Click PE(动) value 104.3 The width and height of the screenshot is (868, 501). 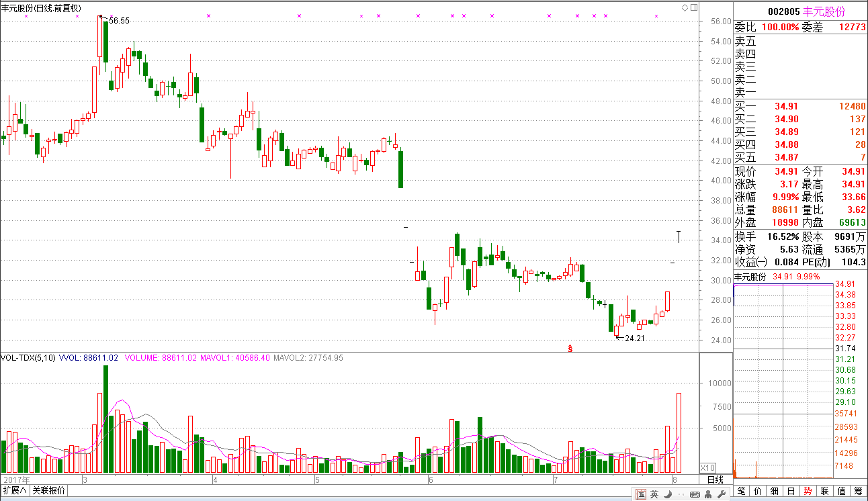[853, 262]
